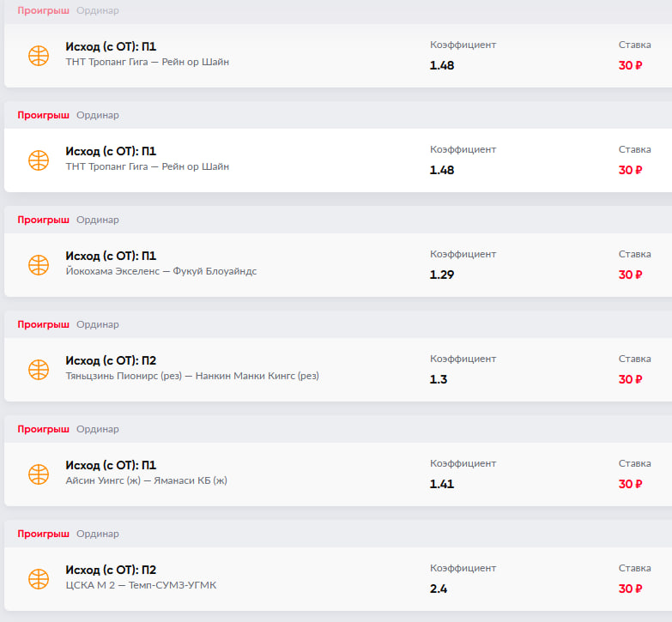
Task: Click the 1.29 coefficient value
Action: [x=442, y=275]
